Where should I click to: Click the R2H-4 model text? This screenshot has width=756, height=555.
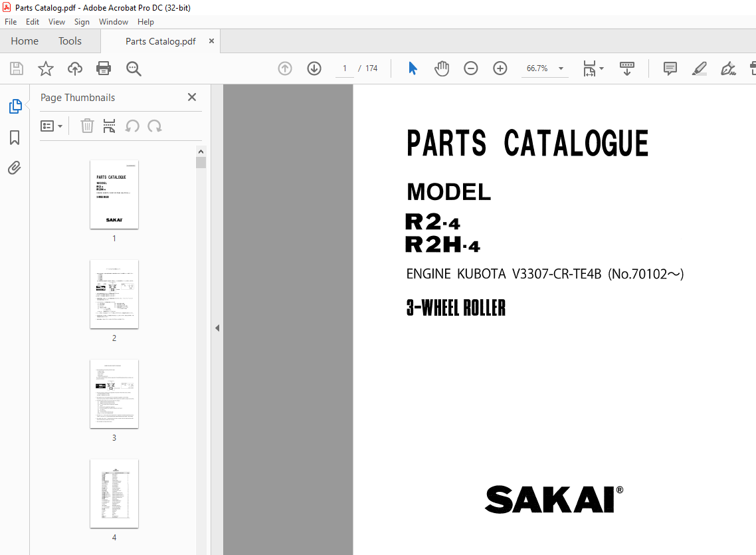click(442, 245)
